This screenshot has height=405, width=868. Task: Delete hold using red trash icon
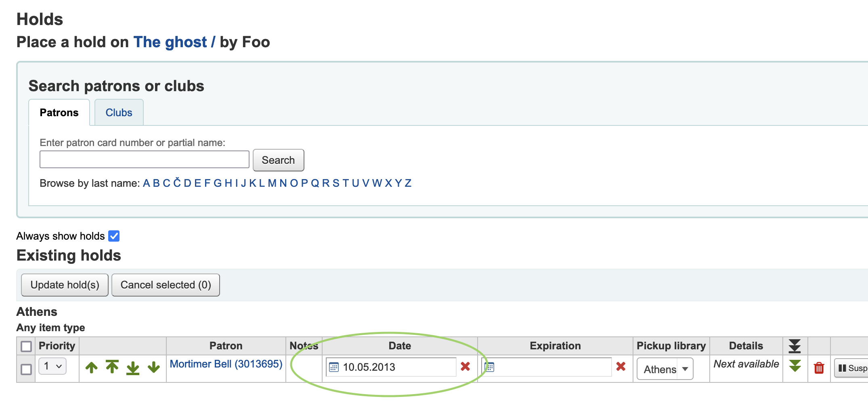click(819, 368)
